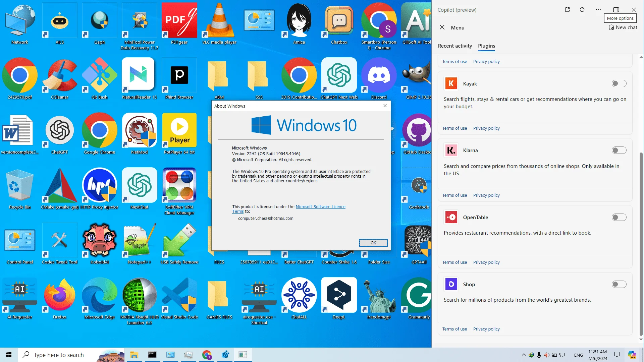Viewport: 644px width, 362px height.
Task: Open the PDFgear desktop icon
Action: click(x=179, y=24)
